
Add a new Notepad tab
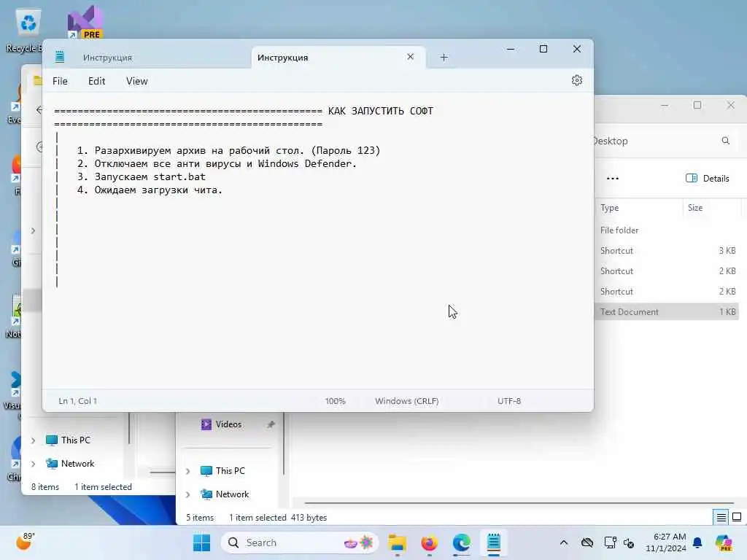click(x=444, y=57)
